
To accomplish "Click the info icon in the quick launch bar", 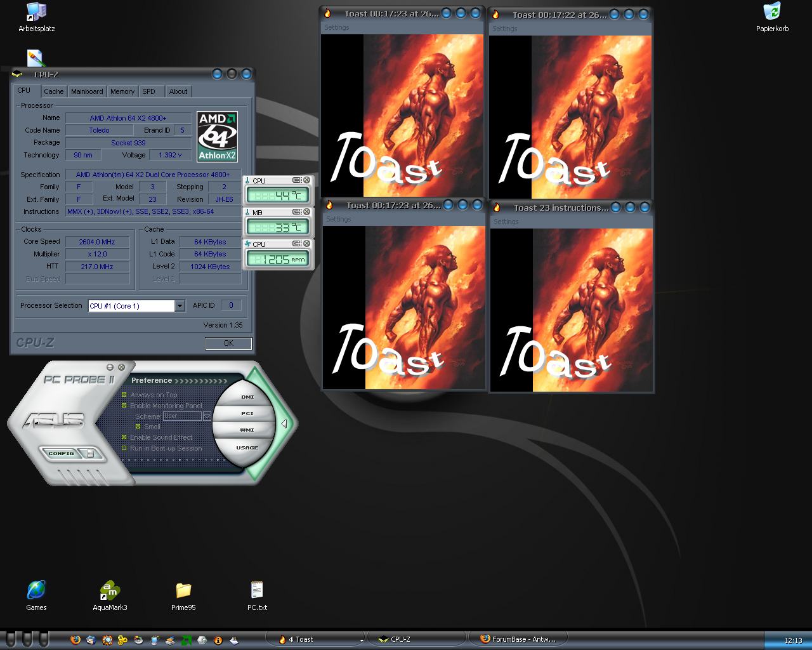I will 218,640.
